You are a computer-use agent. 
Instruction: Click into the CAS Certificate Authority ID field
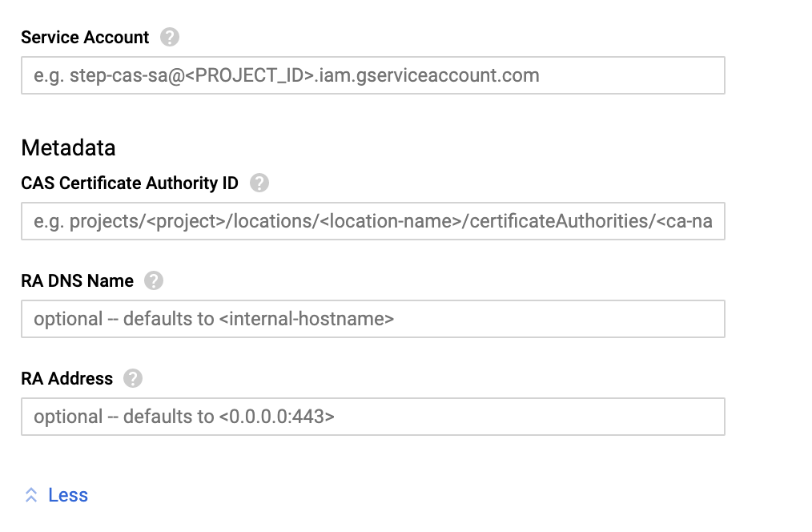pos(373,221)
